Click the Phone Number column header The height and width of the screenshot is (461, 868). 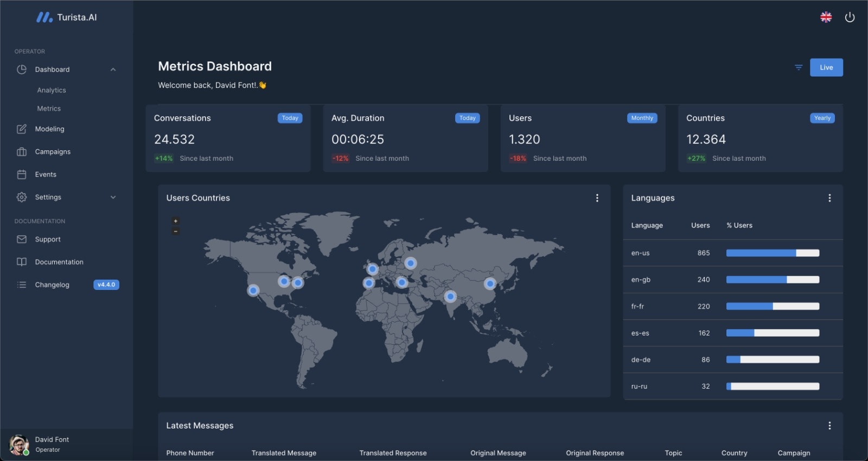(190, 453)
